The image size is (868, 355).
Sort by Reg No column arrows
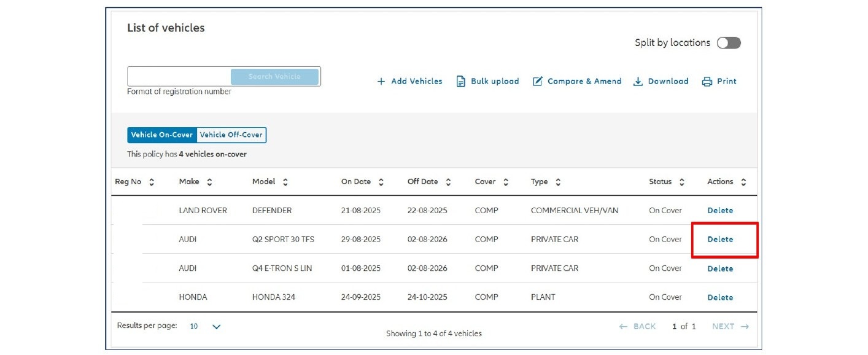click(x=152, y=182)
